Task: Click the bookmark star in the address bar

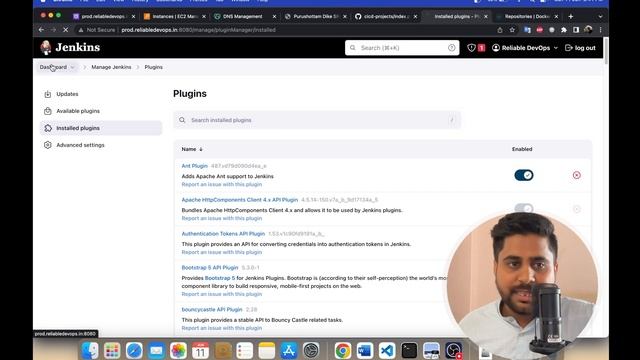Action: click(x=512, y=30)
